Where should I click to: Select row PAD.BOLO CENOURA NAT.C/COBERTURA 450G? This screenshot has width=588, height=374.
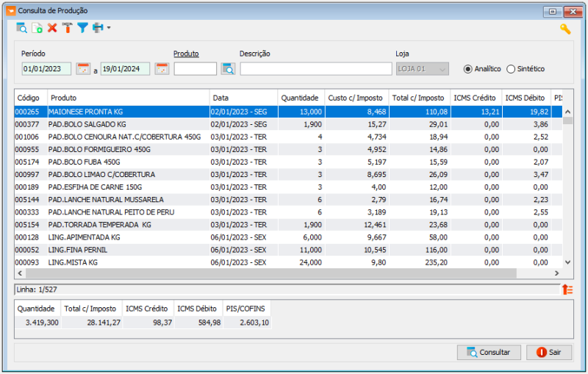[288, 137]
